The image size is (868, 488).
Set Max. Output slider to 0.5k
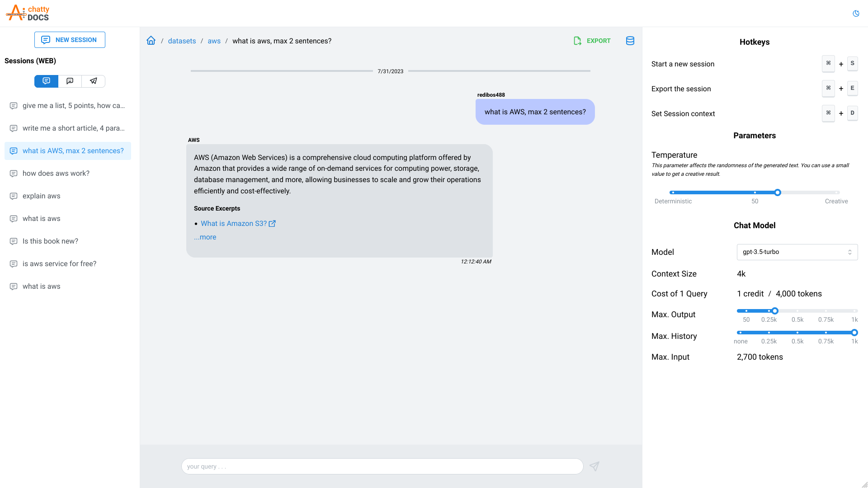coord(797,311)
